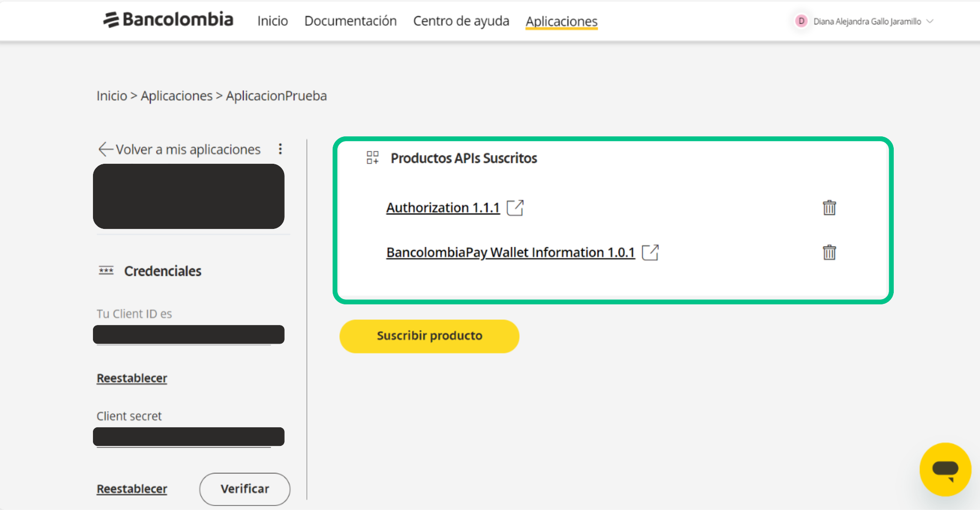The image size is (980, 510).
Task: Expand the Diana Alejandra user dropdown chevron
Action: pos(930,21)
